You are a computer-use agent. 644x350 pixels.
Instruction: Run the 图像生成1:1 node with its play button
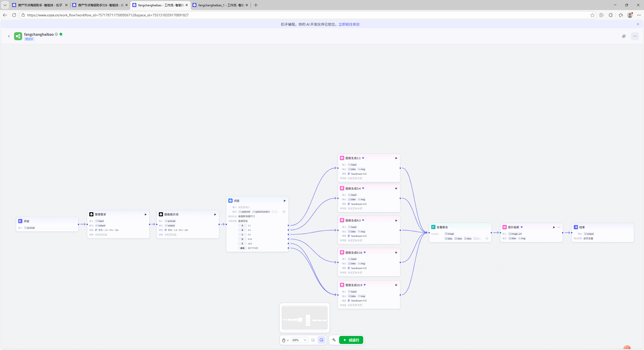[396, 158]
